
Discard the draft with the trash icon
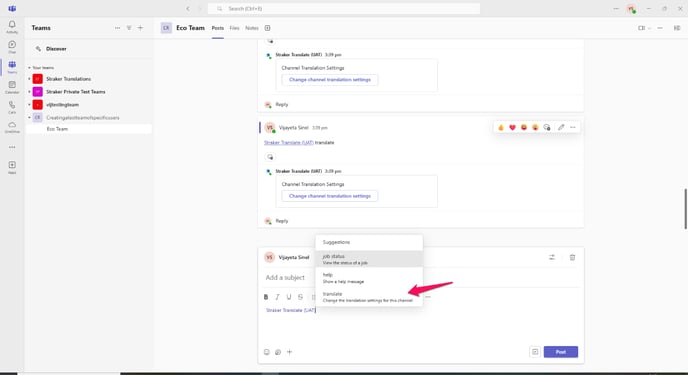tap(572, 257)
